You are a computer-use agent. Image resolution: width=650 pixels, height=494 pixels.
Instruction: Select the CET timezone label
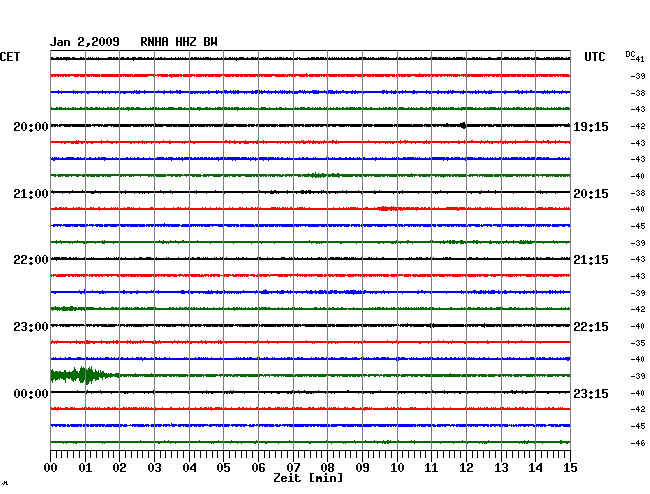(10, 57)
